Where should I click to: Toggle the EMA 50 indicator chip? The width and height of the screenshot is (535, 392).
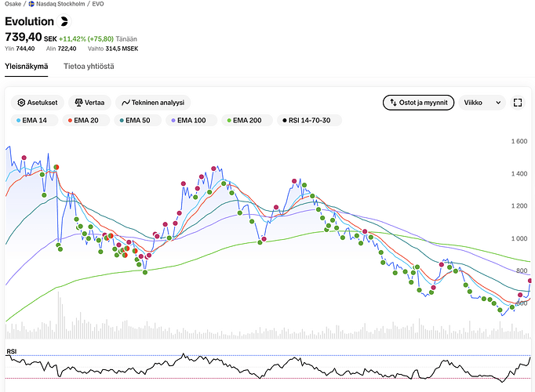click(x=138, y=120)
